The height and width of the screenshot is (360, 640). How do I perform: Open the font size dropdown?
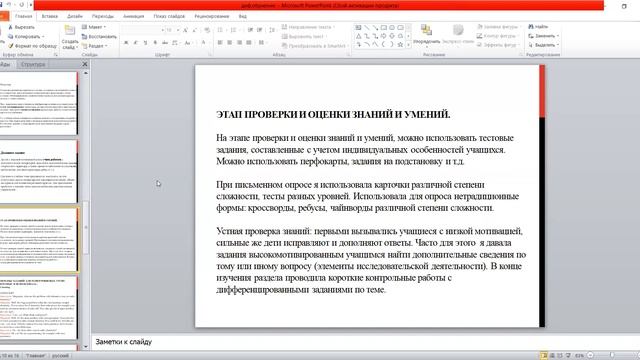pos(178,30)
